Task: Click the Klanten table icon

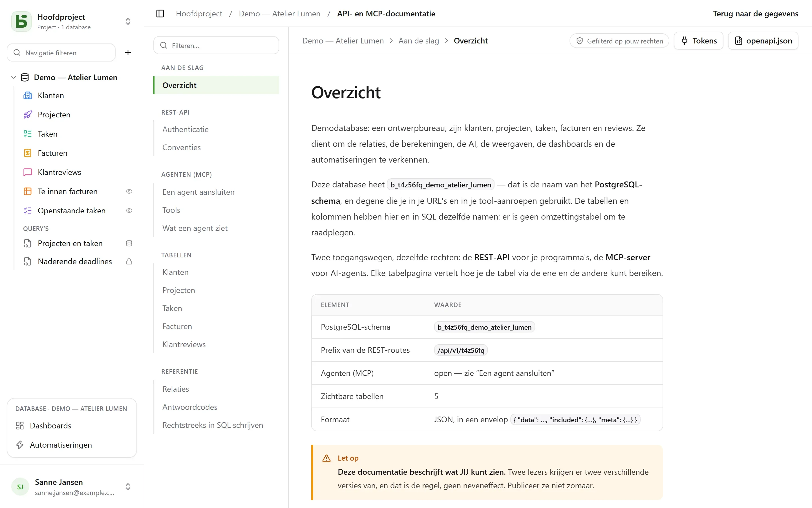Action: pos(28,96)
